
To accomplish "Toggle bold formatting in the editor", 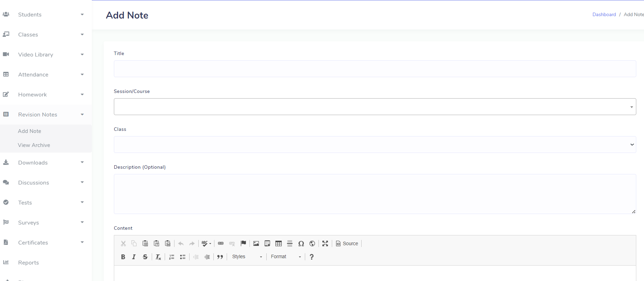I will (123, 257).
